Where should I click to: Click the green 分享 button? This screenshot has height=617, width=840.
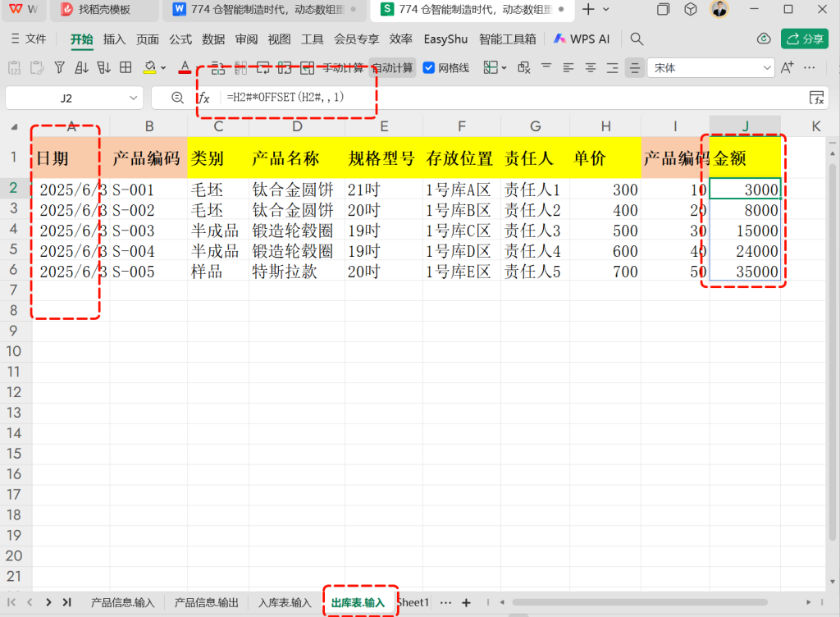[805, 39]
